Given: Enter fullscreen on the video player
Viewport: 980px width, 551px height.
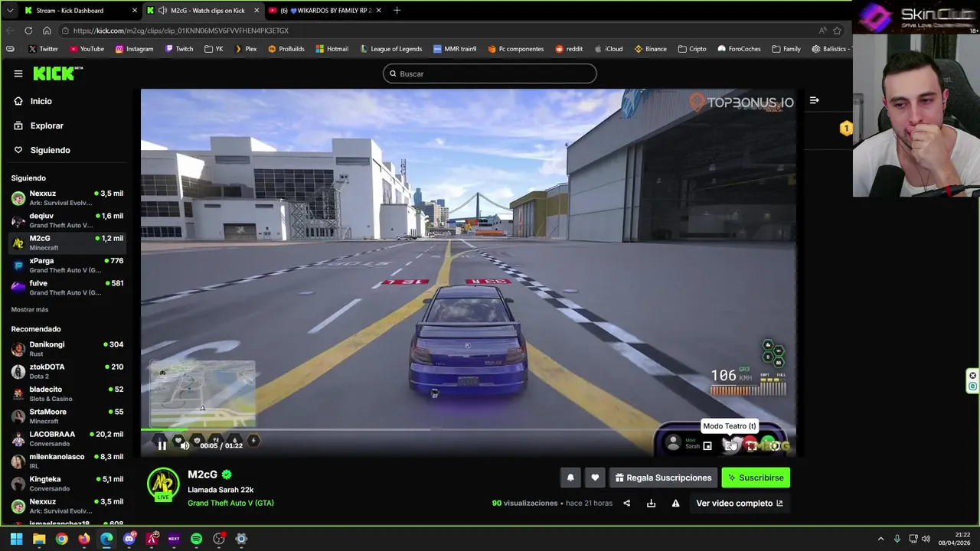Looking at the screenshot, I should point(752,445).
